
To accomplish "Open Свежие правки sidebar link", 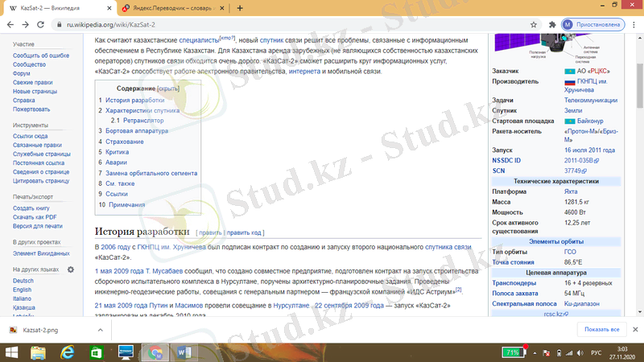I will point(32,83).
